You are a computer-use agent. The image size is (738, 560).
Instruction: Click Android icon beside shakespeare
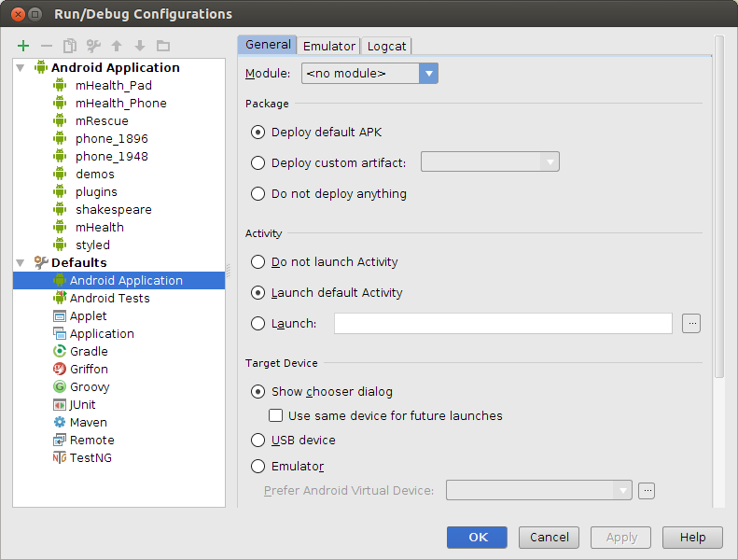tap(60, 210)
